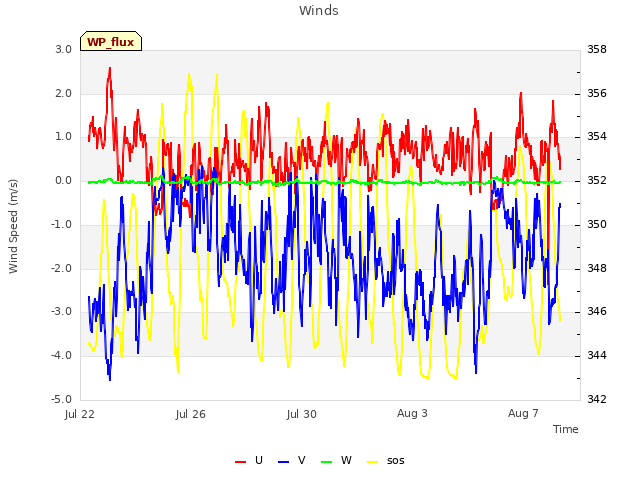Click the green W legend swatch
The image size is (640, 480).
[327, 462]
